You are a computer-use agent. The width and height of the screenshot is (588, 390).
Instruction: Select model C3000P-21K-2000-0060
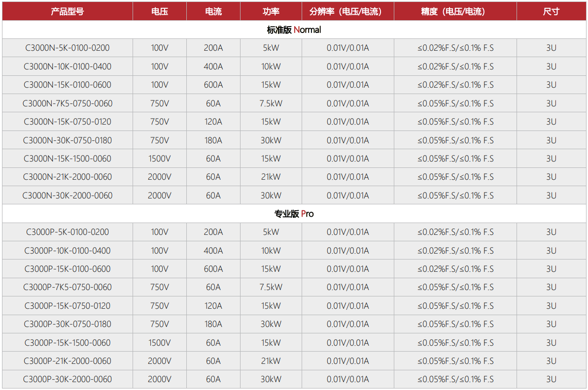(68, 361)
